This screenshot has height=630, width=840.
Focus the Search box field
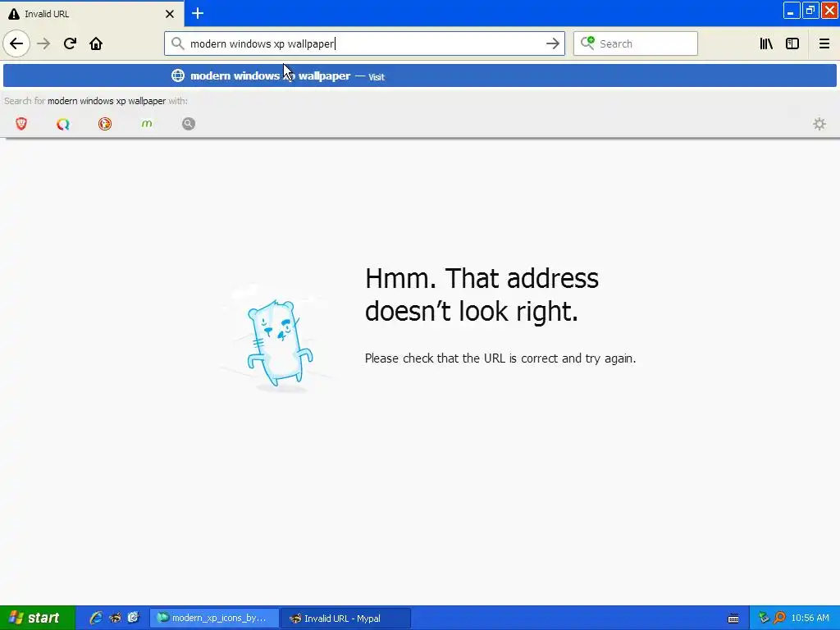[x=636, y=43]
